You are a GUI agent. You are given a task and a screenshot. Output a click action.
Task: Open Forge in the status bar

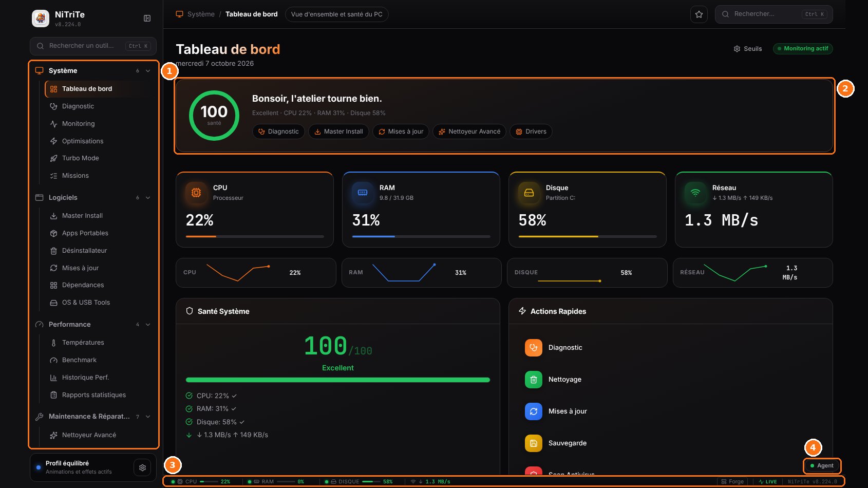click(x=732, y=482)
